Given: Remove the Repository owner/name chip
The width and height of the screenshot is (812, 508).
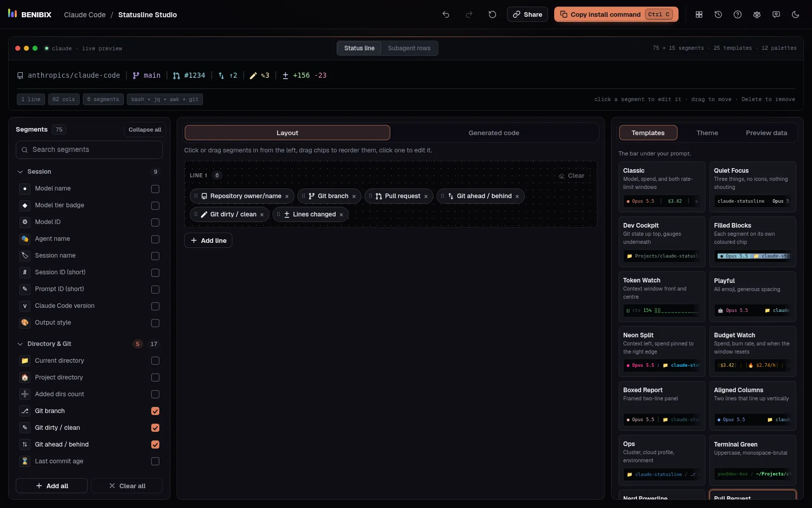Looking at the screenshot, I should (x=287, y=197).
